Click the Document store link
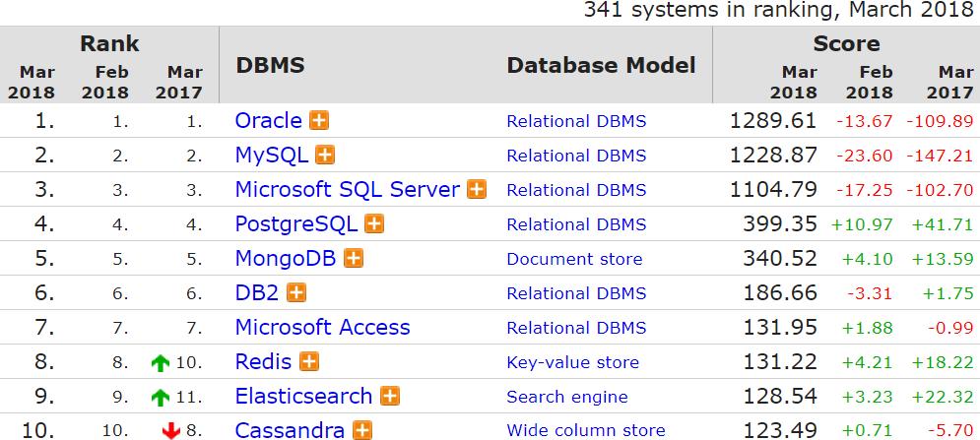980x440 pixels. coord(574,259)
